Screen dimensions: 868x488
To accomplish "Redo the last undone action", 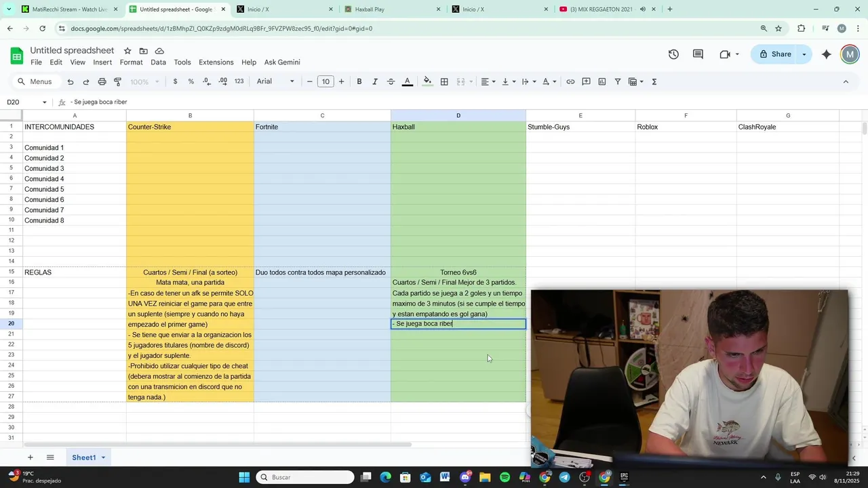I will 86,81.
